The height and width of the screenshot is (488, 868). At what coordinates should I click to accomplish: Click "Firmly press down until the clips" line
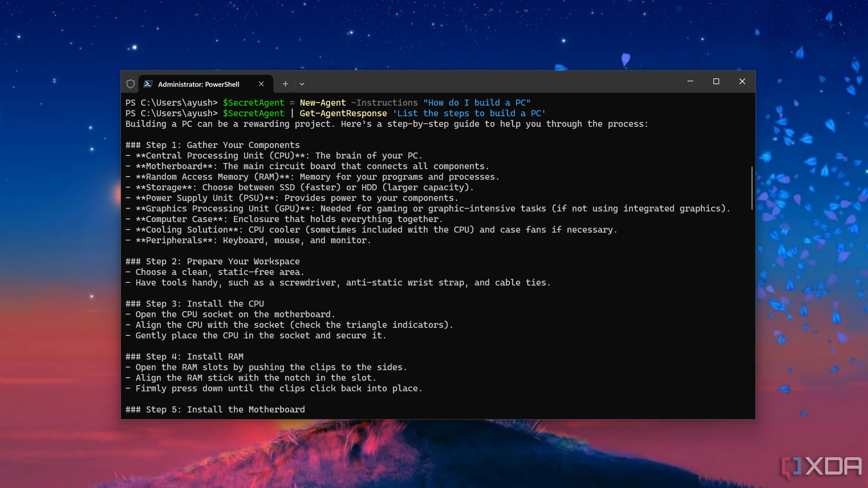(x=274, y=389)
